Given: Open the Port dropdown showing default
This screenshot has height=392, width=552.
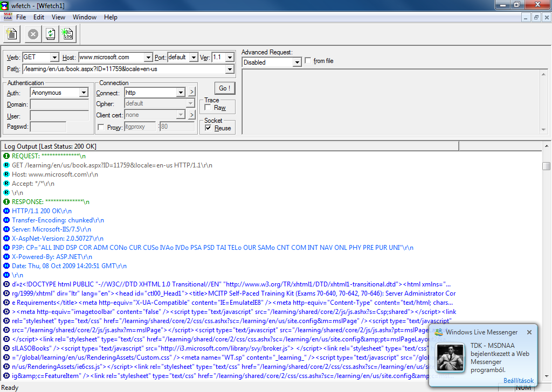Looking at the screenshot, I should (194, 57).
